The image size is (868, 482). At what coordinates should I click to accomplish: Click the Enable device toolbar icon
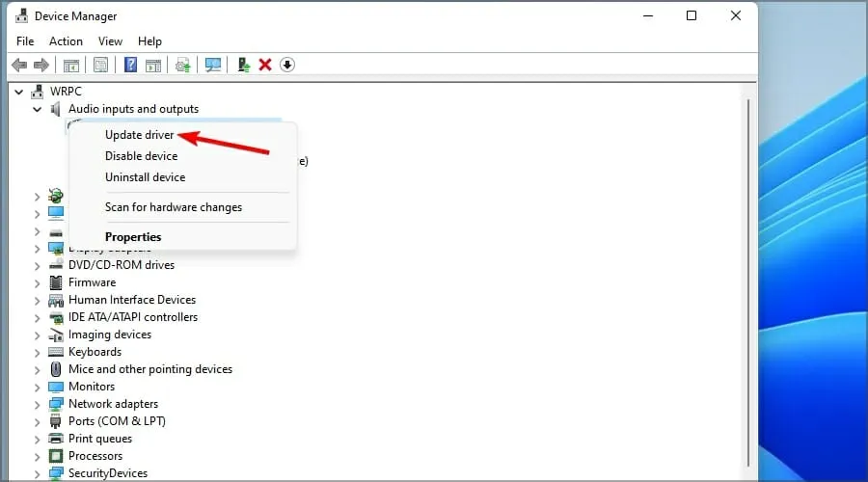point(243,65)
